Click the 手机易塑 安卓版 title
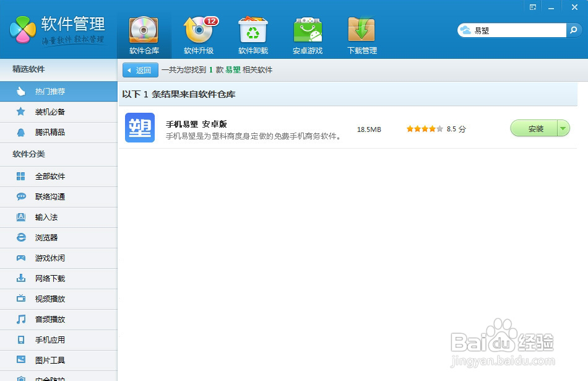The width and height of the screenshot is (588, 381). tap(196, 125)
